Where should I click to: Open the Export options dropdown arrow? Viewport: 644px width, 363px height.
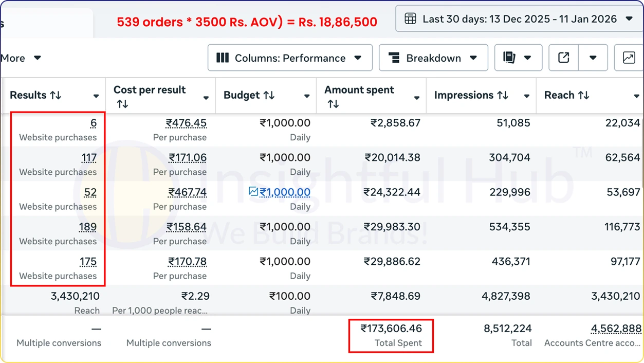[594, 58]
